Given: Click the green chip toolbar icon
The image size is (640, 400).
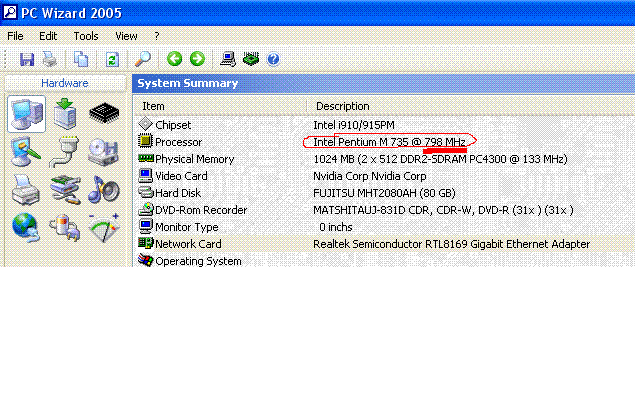Looking at the screenshot, I should point(251,59).
